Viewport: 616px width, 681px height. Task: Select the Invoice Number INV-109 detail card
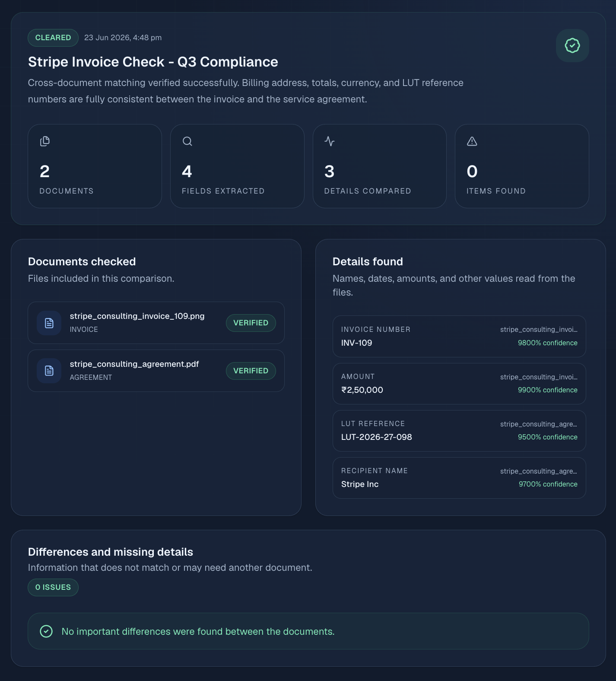459,336
